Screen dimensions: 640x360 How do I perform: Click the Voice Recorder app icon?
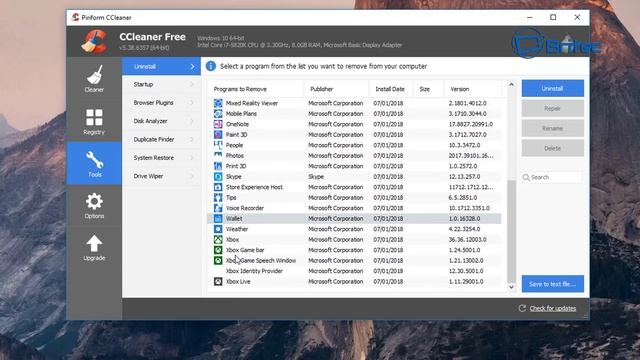(218, 208)
